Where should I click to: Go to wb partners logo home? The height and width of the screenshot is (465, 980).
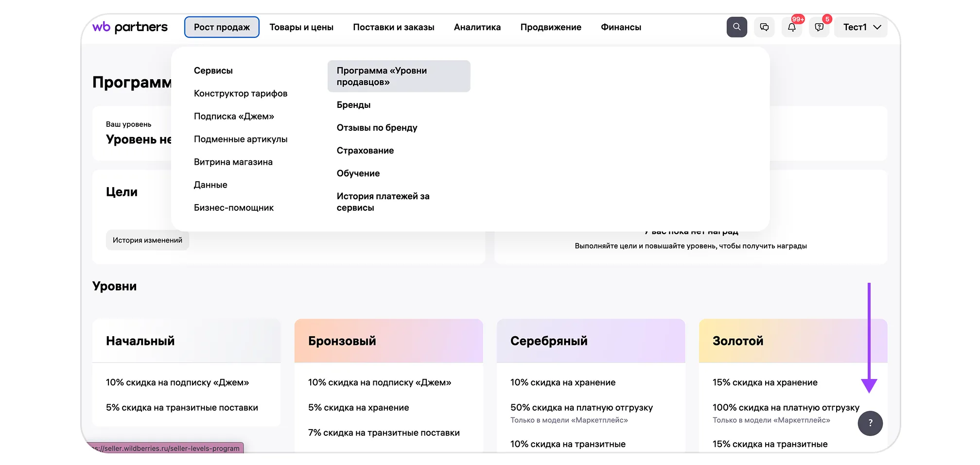130,27
